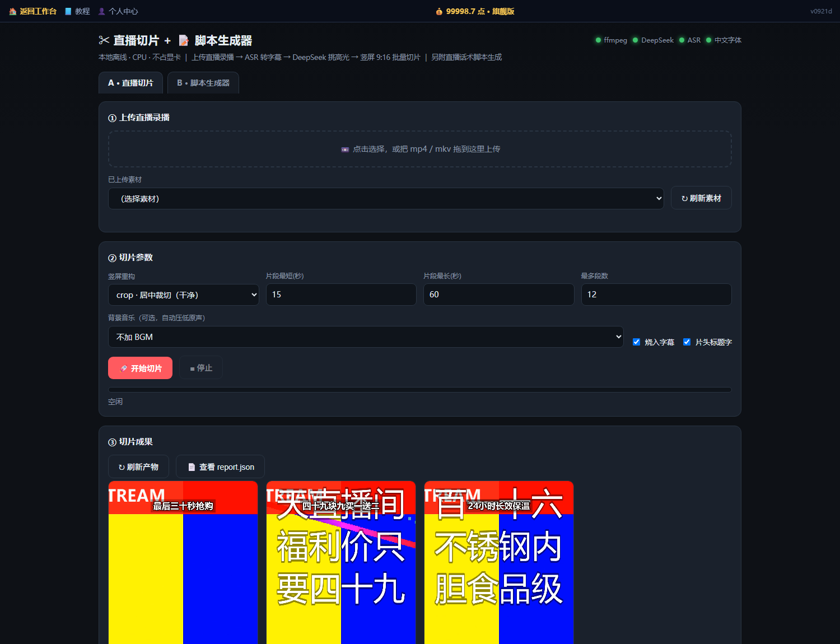Click the slicing progress bar
The image size is (840, 644).
tap(420, 390)
